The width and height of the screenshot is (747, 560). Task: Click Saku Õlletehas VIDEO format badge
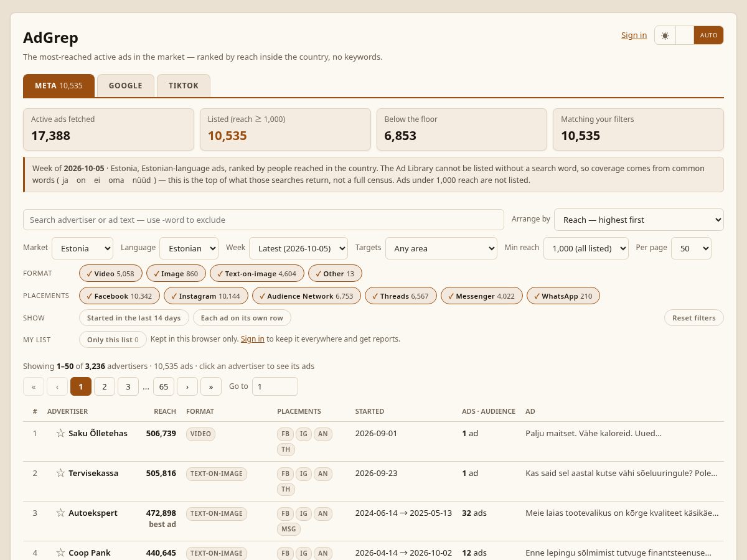pyautogui.click(x=200, y=434)
